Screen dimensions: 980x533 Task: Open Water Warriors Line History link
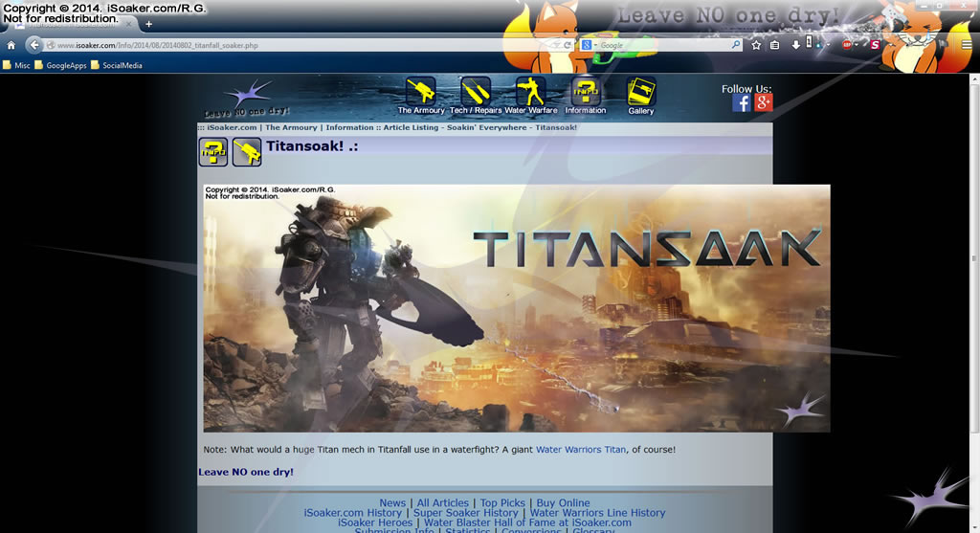597,512
